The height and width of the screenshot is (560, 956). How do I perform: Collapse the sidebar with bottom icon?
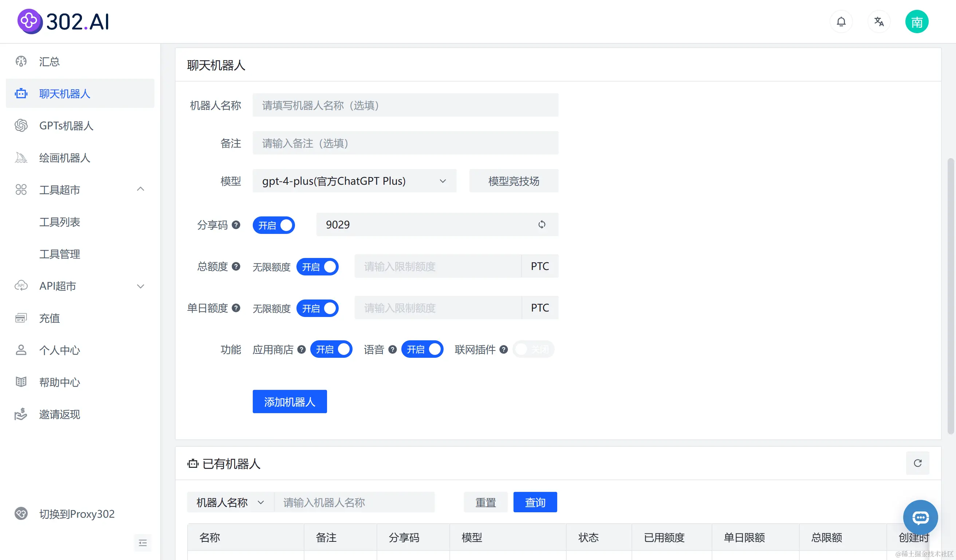(143, 543)
